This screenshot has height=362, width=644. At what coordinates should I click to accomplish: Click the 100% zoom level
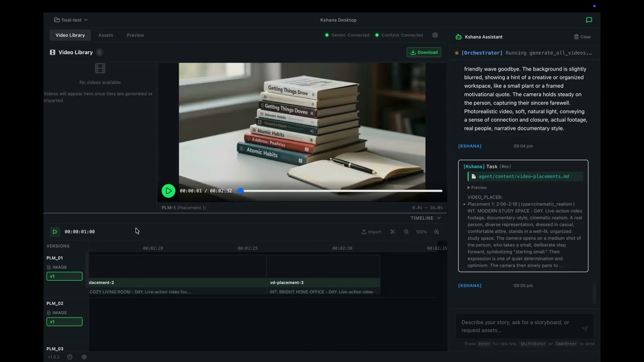tap(421, 232)
